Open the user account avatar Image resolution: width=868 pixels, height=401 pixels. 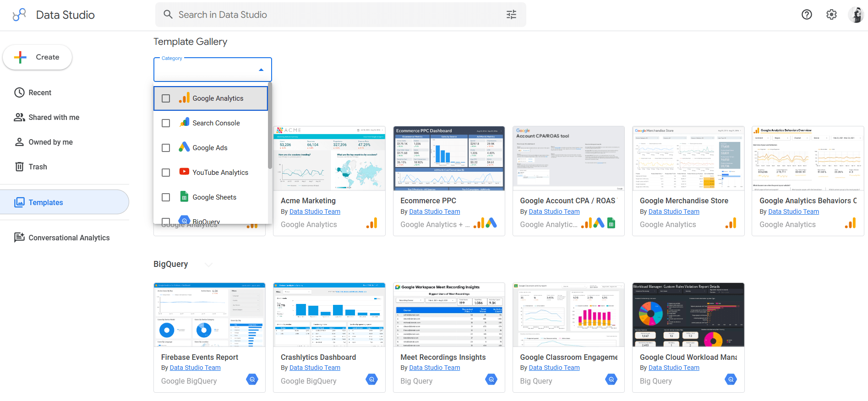click(856, 15)
